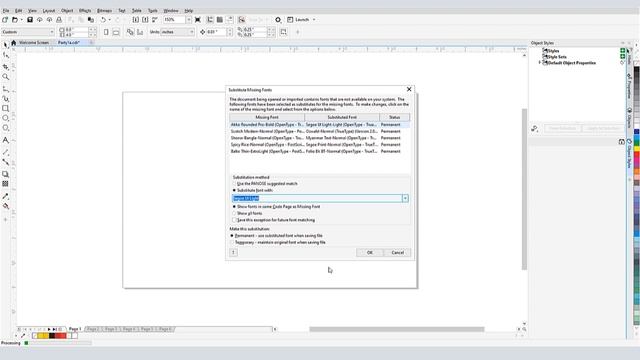Select the Drop Shadow tool
This screenshot has height=360, width=640.
[x=5, y=174]
